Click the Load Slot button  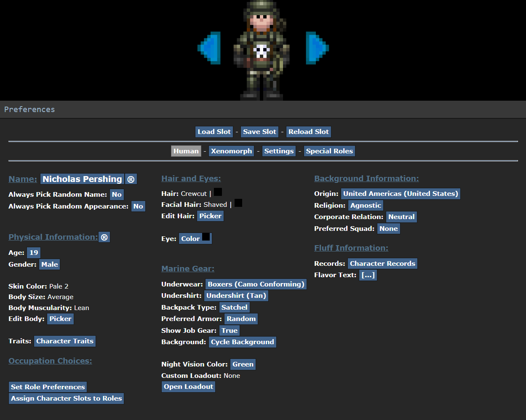[214, 132]
